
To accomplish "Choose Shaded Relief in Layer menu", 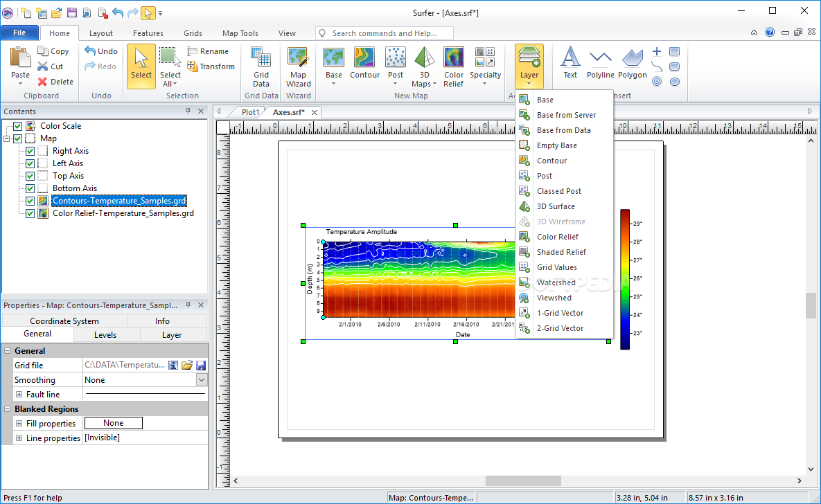I will tap(564, 252).
